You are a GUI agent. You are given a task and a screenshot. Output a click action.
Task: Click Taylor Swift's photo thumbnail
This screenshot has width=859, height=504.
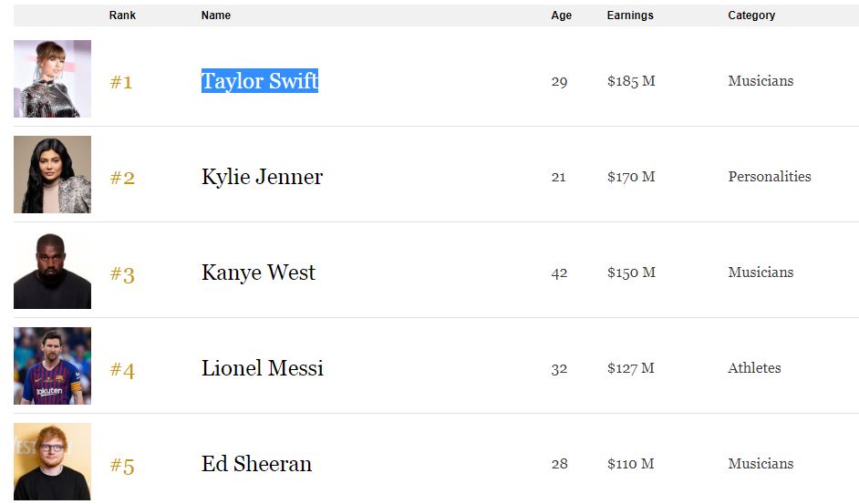[x=52, y=79]
